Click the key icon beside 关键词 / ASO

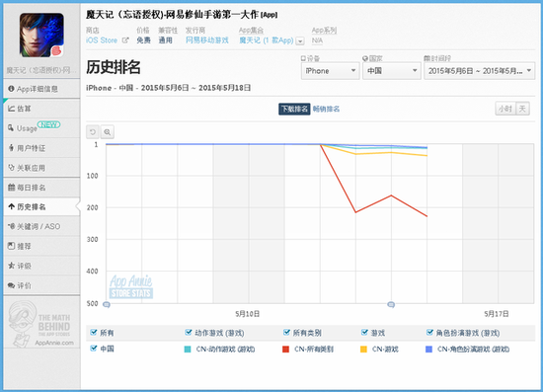[x=11, y=226]
